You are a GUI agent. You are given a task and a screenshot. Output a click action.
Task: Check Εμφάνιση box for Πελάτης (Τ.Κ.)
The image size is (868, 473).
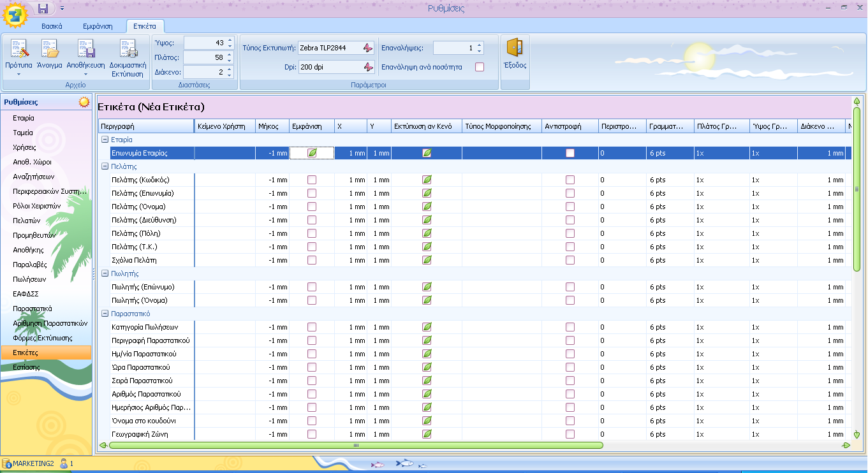312,247
